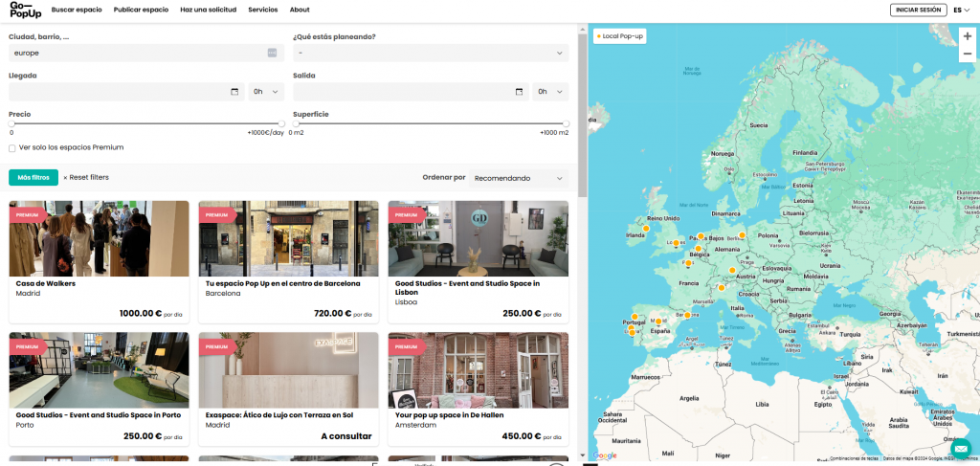
Task: Click the clear icon in the city field
Action: pyautogui.click(x=272, y=53)
